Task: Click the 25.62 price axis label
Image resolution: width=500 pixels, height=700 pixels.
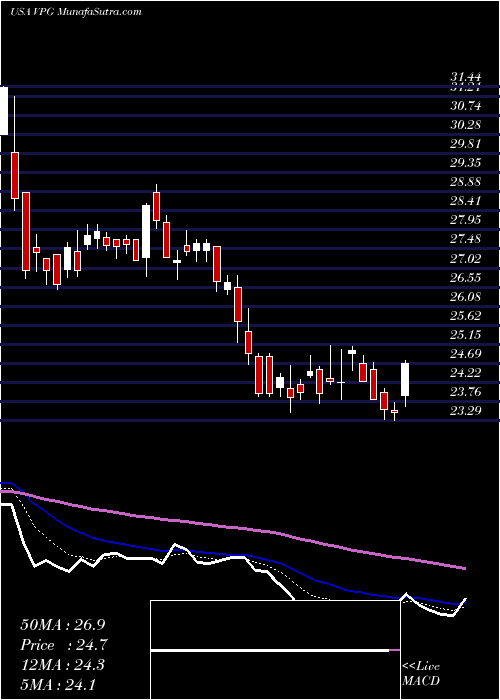Action: click(466, 316)
